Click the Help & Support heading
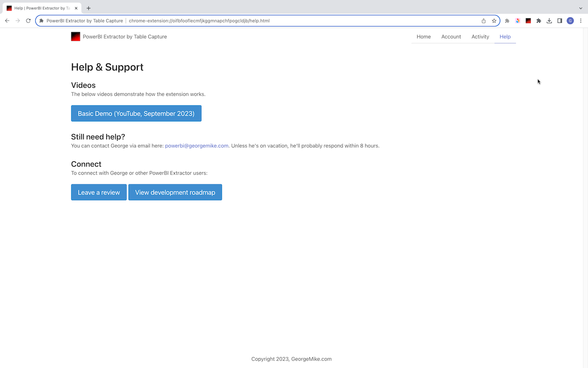The height and width of the screenshot is (368, 588). (107, 67)
